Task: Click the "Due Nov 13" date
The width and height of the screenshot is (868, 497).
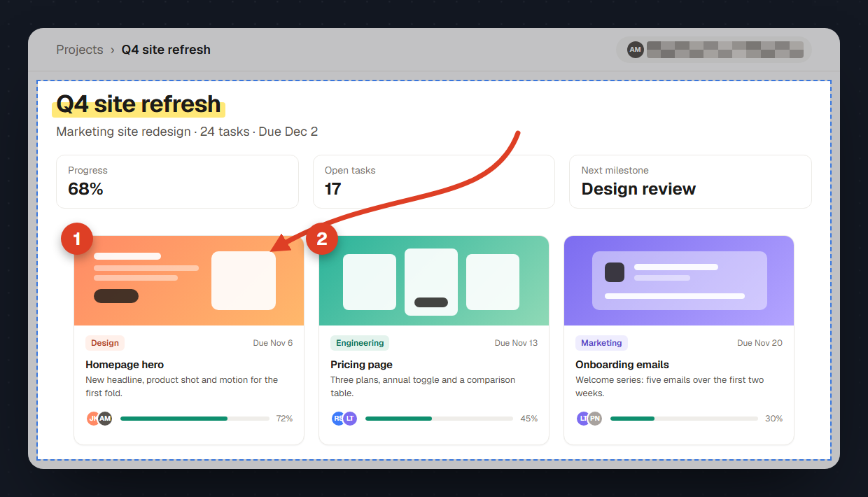Action: pyautogui.click(x=516, y=343)
